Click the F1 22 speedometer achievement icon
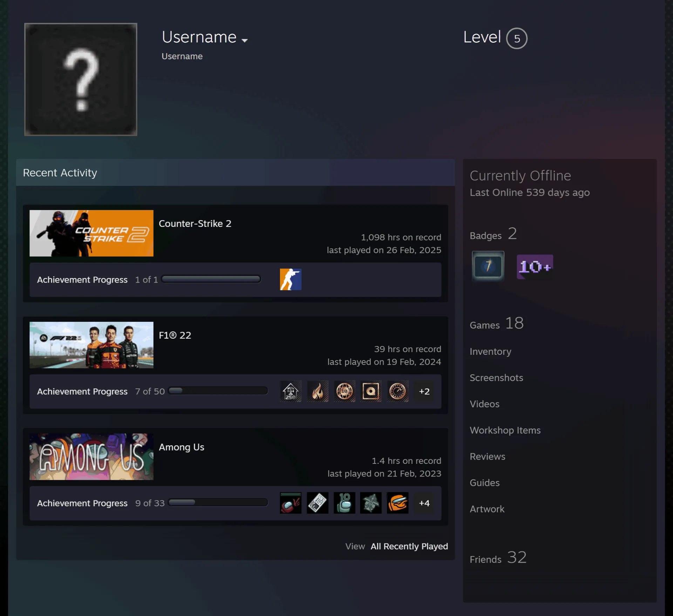 click(x=397, y=391)
